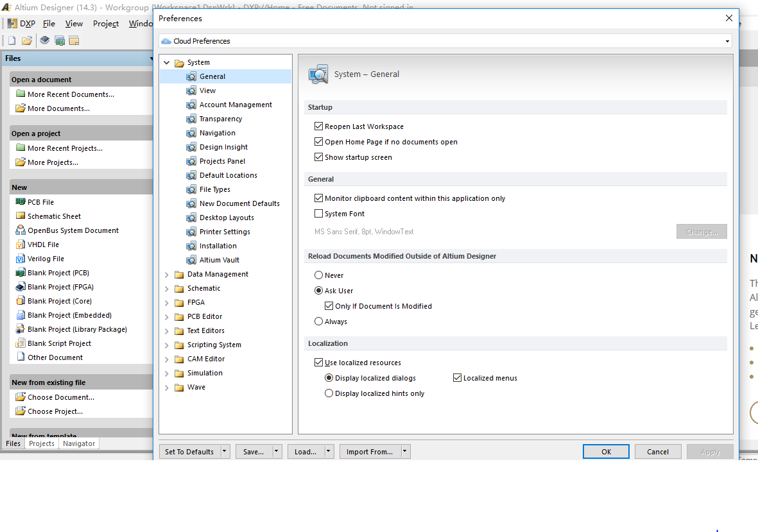
Task: Open the Import From dropdown arrow
Action: click(405, 451)
